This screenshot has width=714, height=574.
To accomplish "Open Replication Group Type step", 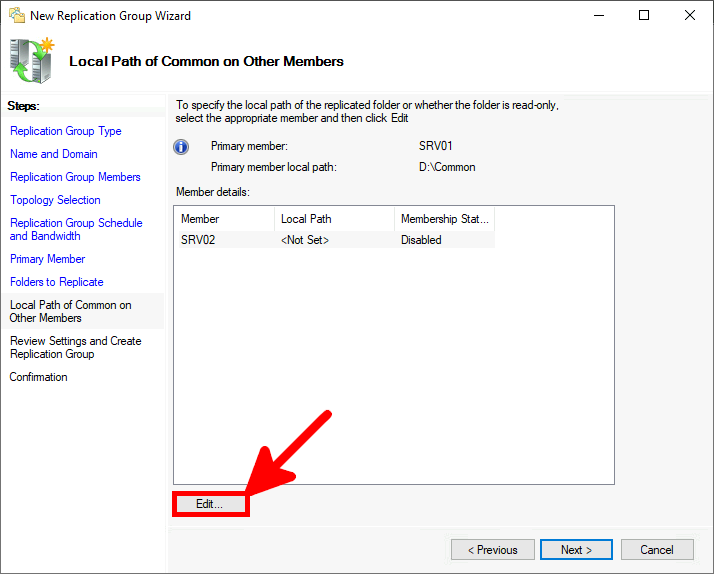I will (66, 131).
